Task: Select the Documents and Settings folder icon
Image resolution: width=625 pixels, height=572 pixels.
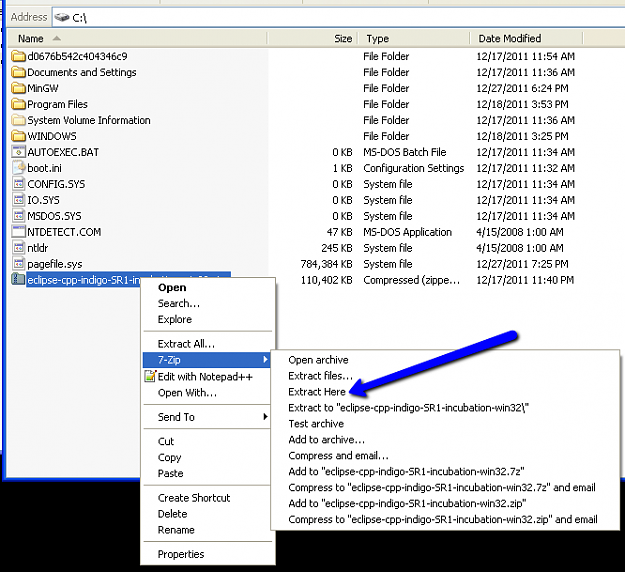Action: pyautogui.click(x=18, y=72)
